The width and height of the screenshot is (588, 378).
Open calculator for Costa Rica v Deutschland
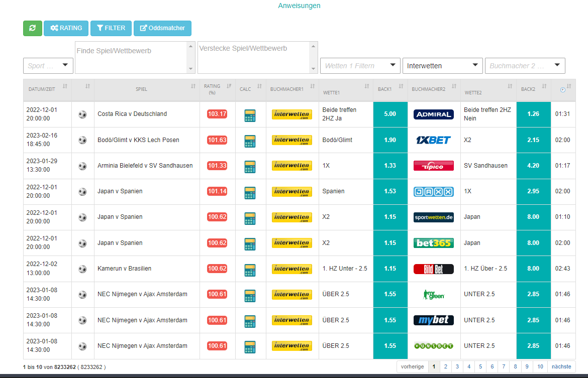[250, 115]
